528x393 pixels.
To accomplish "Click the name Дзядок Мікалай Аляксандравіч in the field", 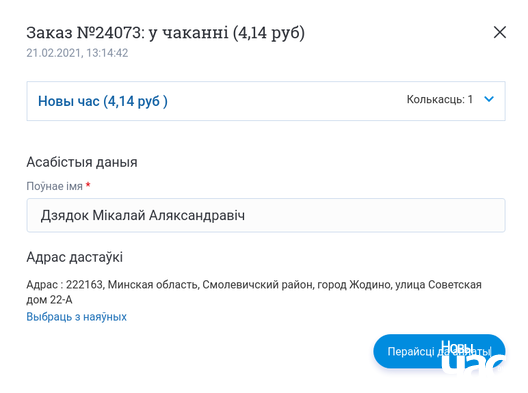I will 143,216.
